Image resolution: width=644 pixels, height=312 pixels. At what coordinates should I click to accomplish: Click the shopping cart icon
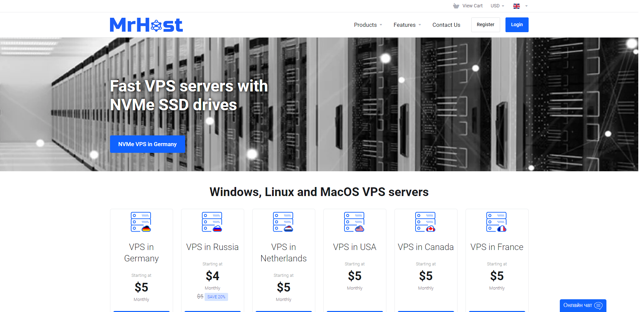tap(456, 6)
